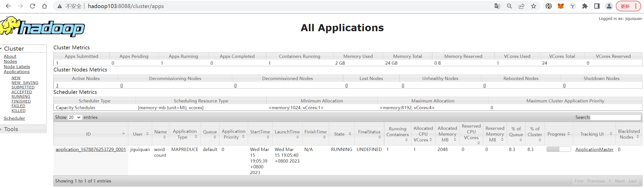Click the browser forward arrow

tap(20, 6)
